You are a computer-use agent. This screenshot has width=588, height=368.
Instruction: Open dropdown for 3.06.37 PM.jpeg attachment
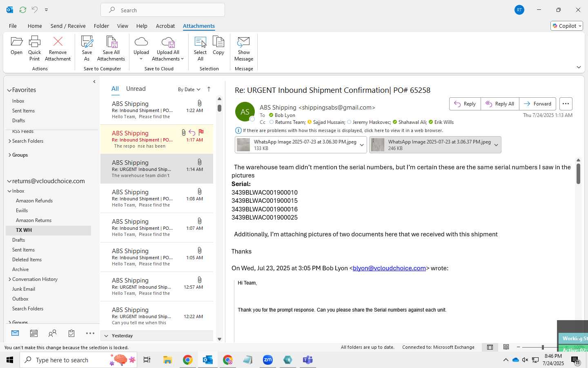(496, 145)
